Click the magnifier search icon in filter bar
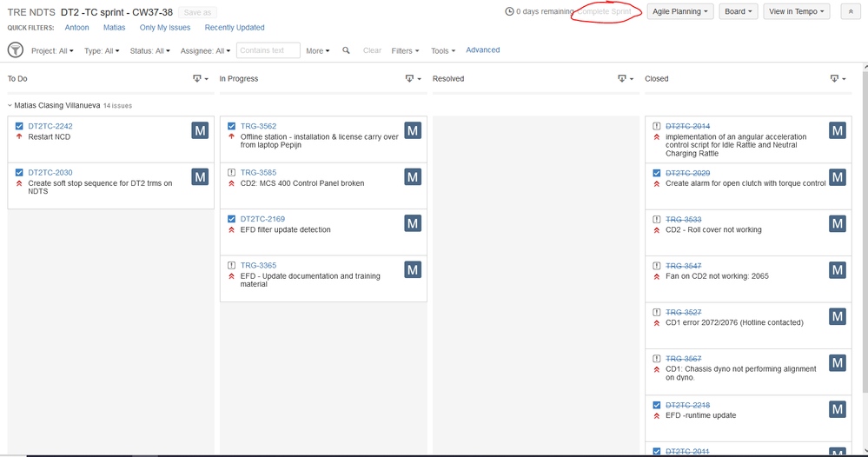868x457 pixels. 346,50
